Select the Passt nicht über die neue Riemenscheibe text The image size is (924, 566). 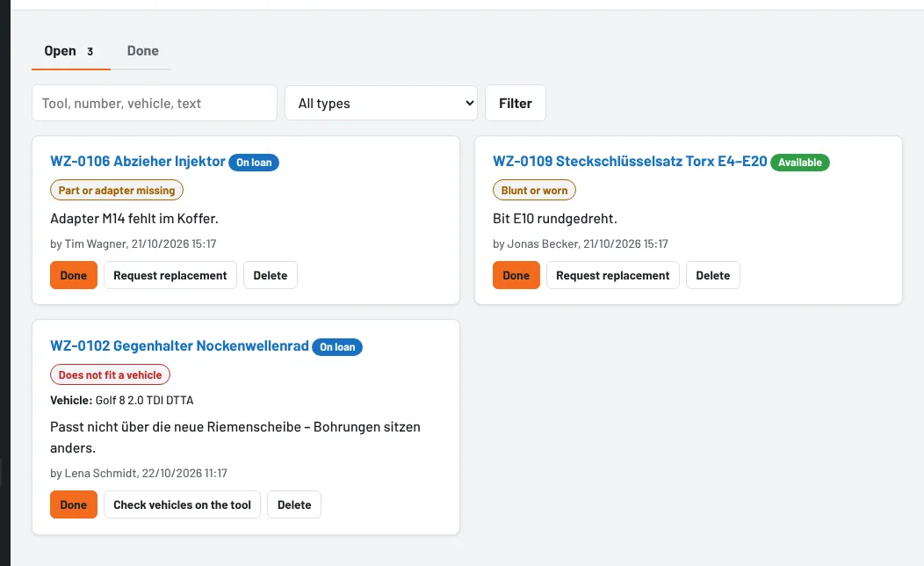pyautogui.click(x=235, y=437)
